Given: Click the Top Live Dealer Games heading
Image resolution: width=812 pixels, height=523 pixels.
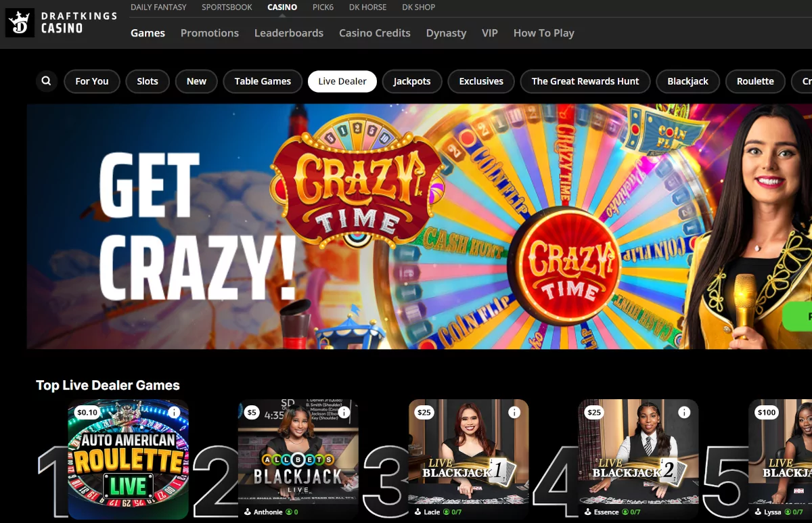Looking at the screenshot, I should [108, 385].
